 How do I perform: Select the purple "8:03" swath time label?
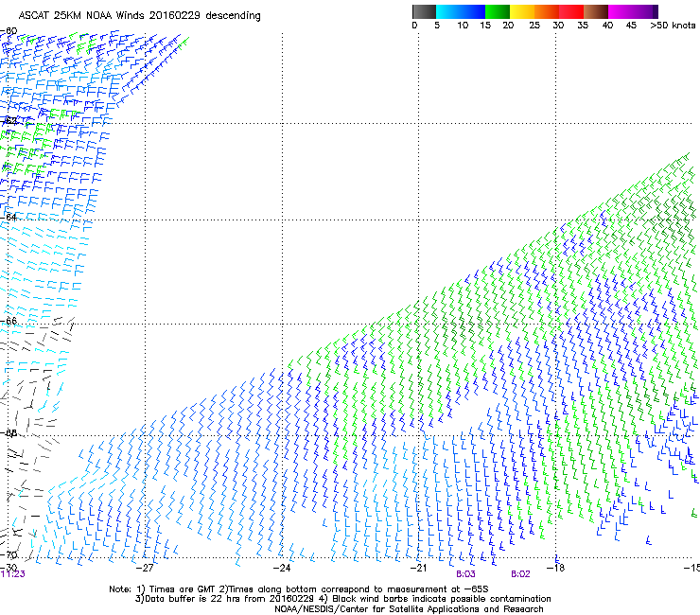click(x=465, y=574)
